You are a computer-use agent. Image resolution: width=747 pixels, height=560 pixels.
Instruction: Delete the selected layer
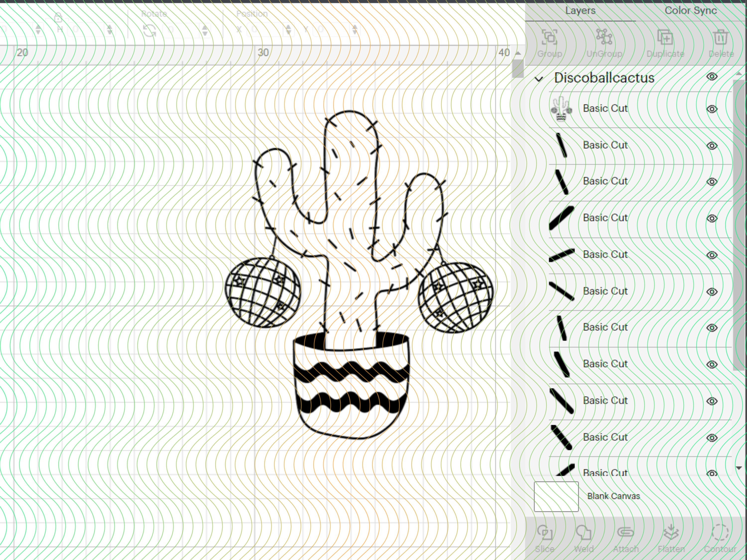pos(720,41)
